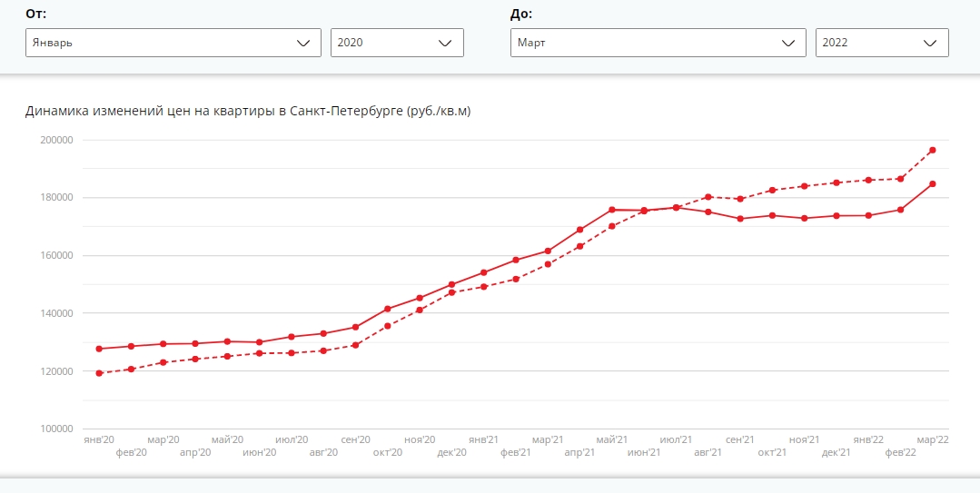Click the solid line окт'20 data point
The width and height of the screenshot is (980, 493).
click(x=388, y=309)
